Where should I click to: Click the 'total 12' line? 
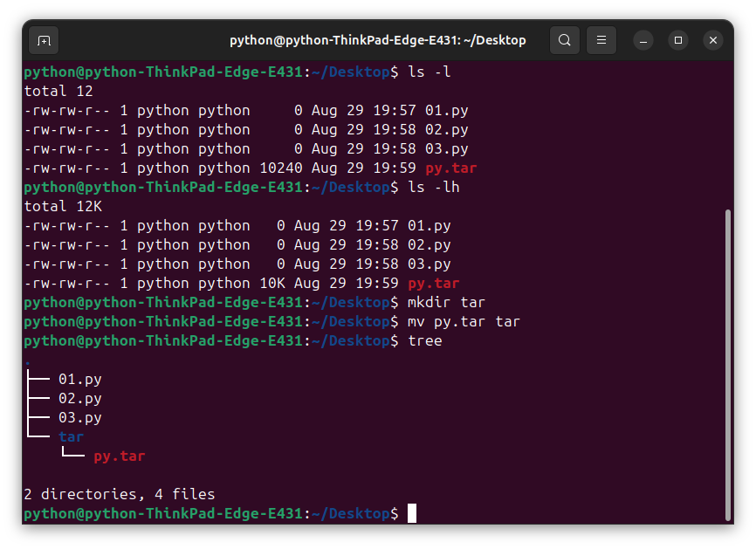click(58, 92)
